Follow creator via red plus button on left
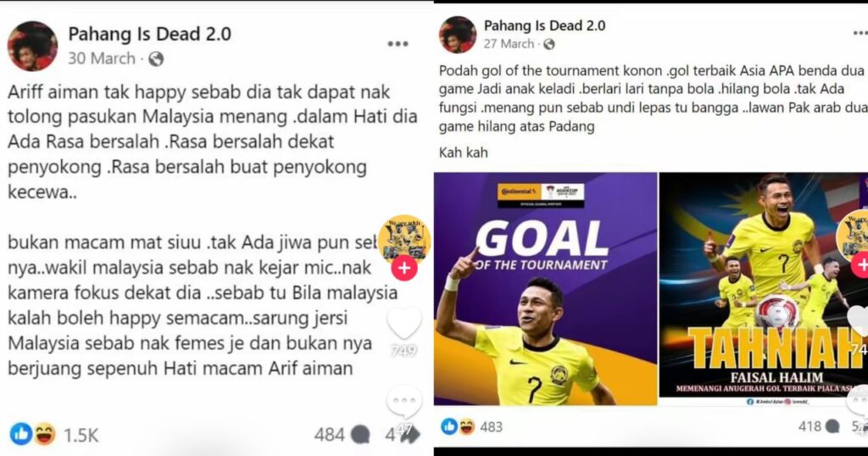 pyautogui.click(x=404, y=268)
